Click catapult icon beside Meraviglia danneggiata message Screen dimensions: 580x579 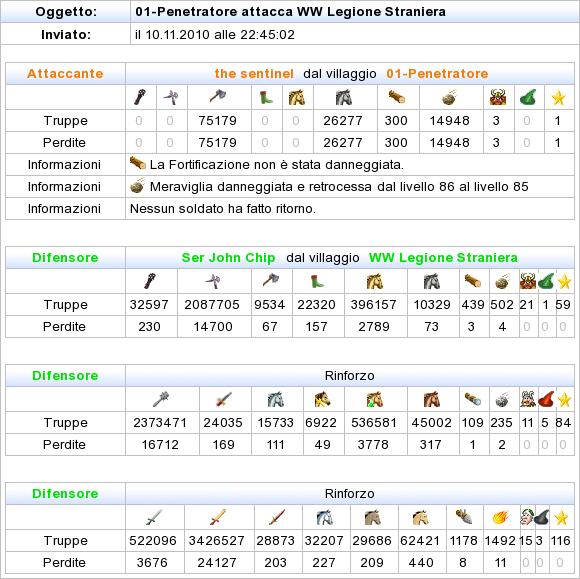tap(138, 185)
